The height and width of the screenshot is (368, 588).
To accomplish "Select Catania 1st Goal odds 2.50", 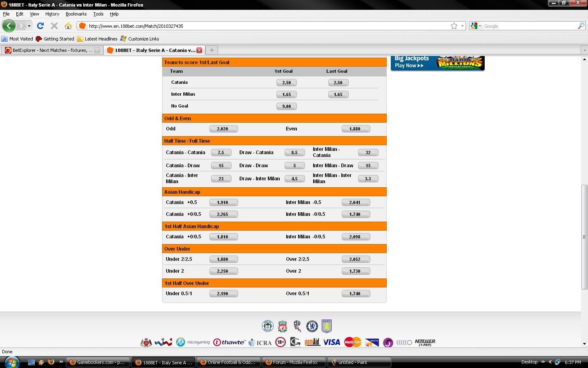I will tap(287, 83).
